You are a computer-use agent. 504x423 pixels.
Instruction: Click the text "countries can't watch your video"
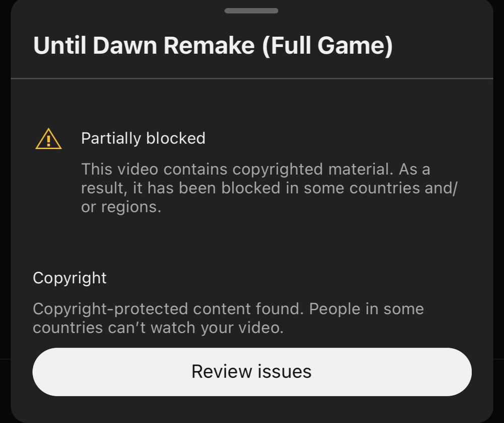coord(158,328)
